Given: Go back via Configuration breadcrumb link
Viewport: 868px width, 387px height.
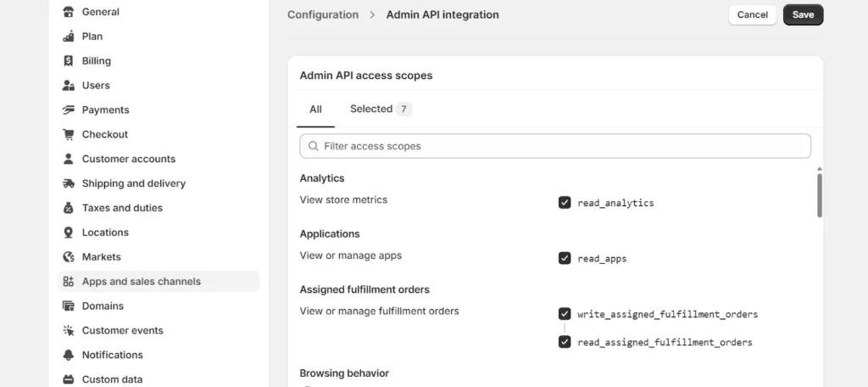Looking at the screenshot, I should click(x=322, y=14).
